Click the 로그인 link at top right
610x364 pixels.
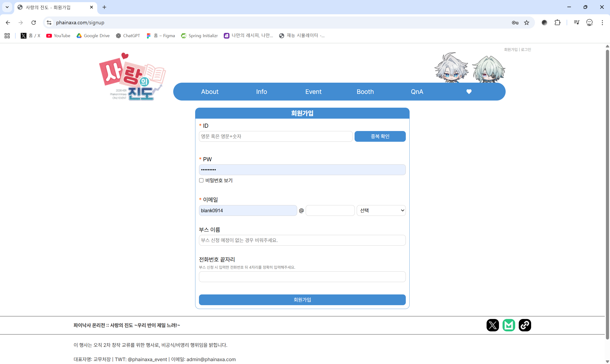point(526,49)
